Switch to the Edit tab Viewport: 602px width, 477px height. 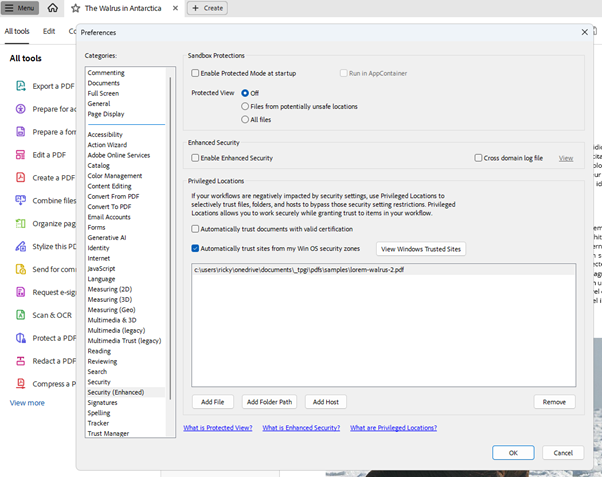(49, 31)
